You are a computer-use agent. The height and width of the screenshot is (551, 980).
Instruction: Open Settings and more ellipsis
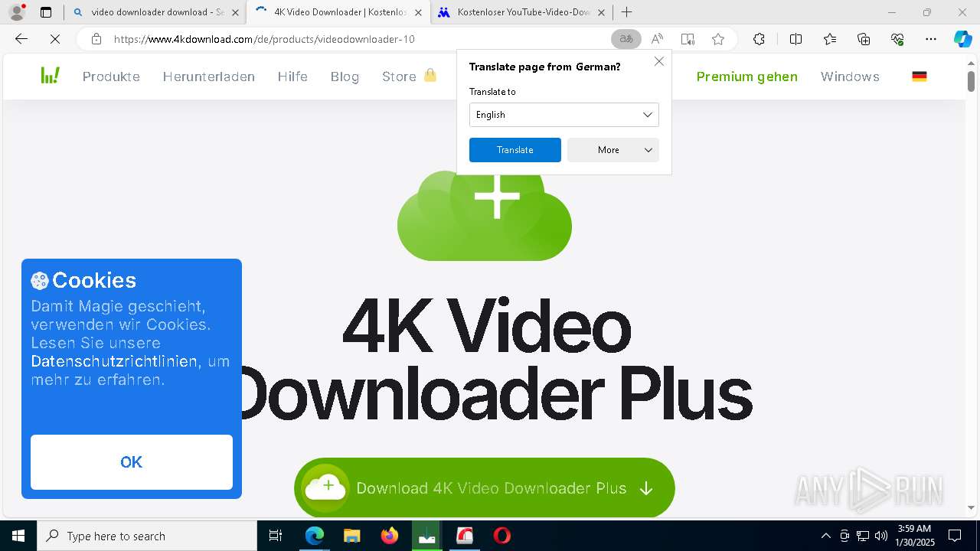(x=931, y=39)
